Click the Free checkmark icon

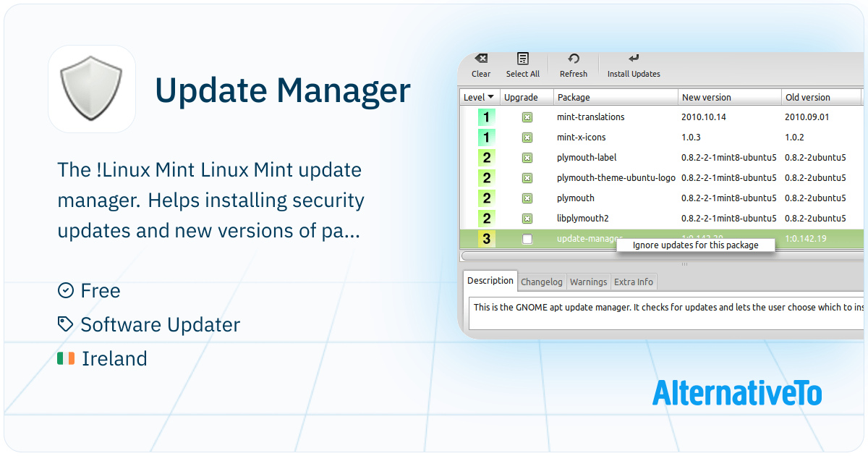point(66,290)
